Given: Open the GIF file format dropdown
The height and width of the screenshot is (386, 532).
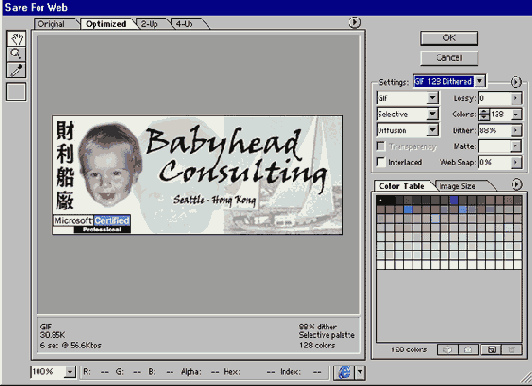Looking at the screenshot, I should pos(407,98).
